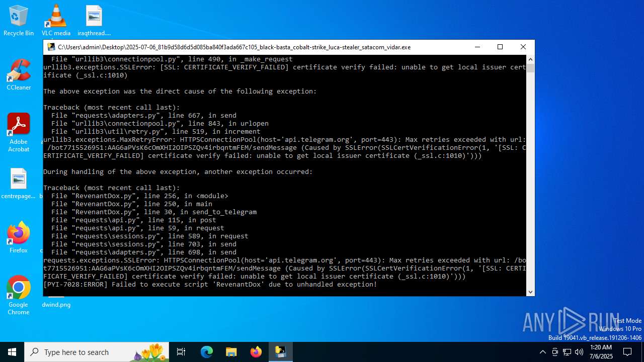
Task: Maximize the console window
Action: coord(500,47)
